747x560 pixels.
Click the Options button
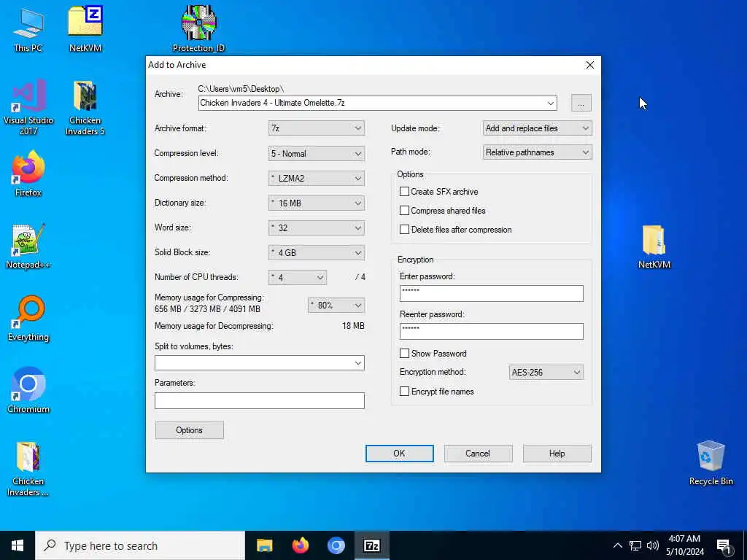(x=189, y=430)
